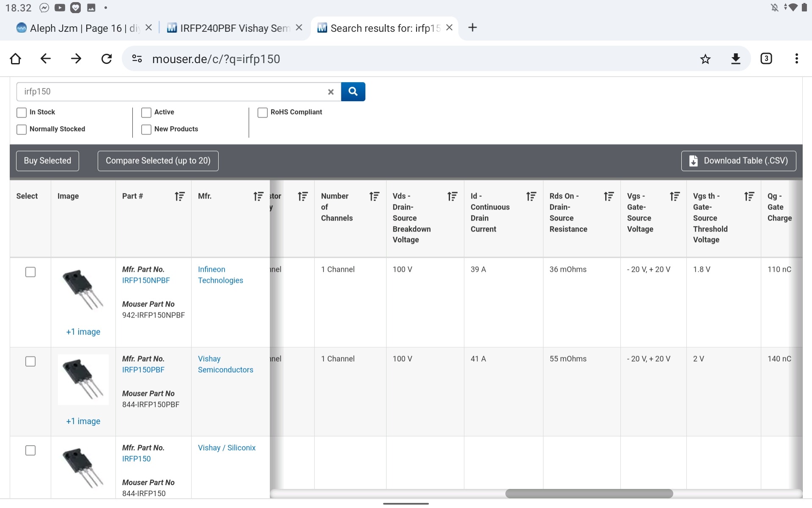
Task: Click Compare Selected (up to 20)
Action: coord(158,161)
